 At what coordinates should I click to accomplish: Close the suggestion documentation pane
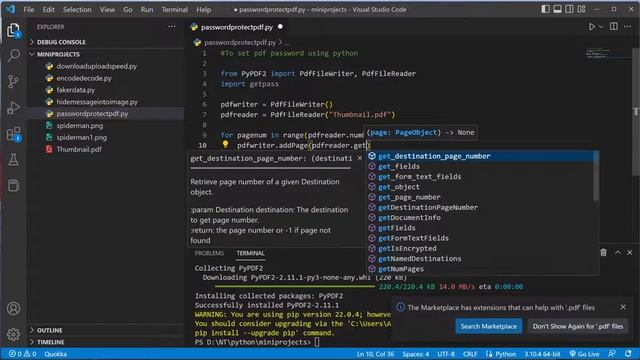(x=360, y=158)
